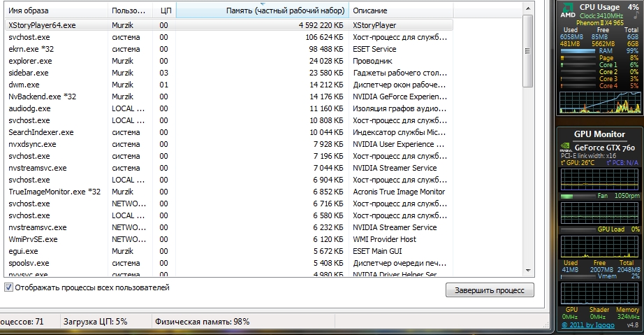Click the GPU Monitor gadget title
Image resolution: width=644 pixels, height=335 pixels.
(599, 134)
